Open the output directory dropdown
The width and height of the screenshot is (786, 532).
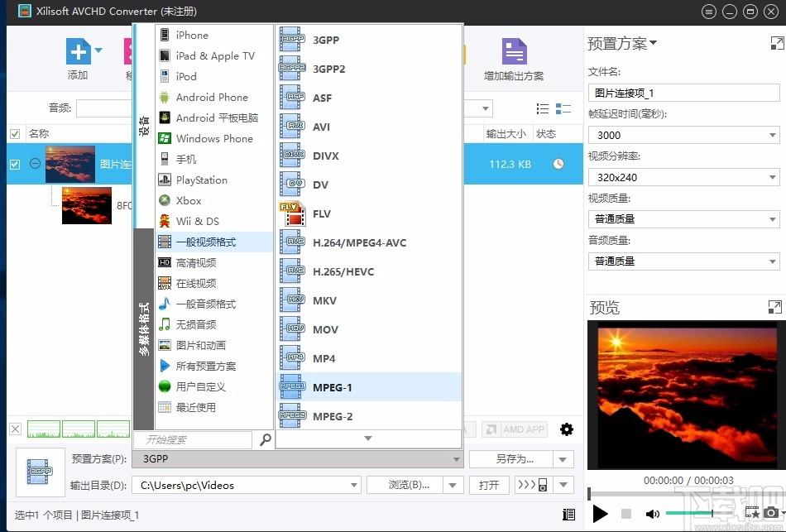pyautogui.click(x=354, y=485)
